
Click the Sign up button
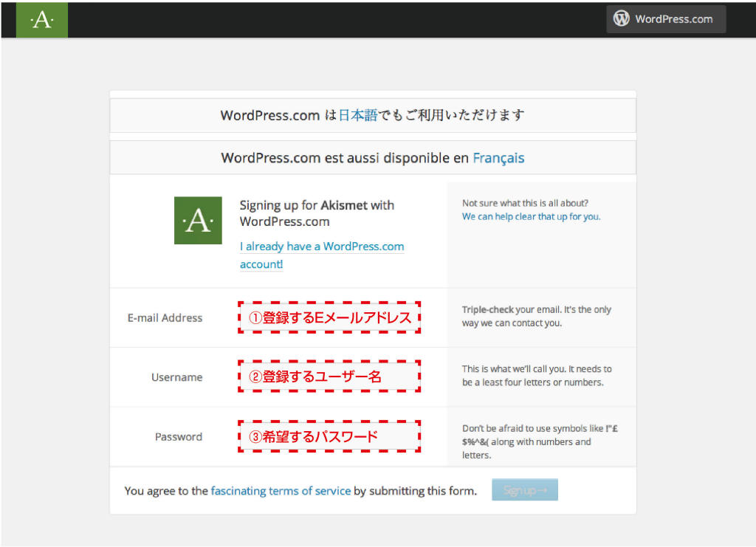pos(525,490)
